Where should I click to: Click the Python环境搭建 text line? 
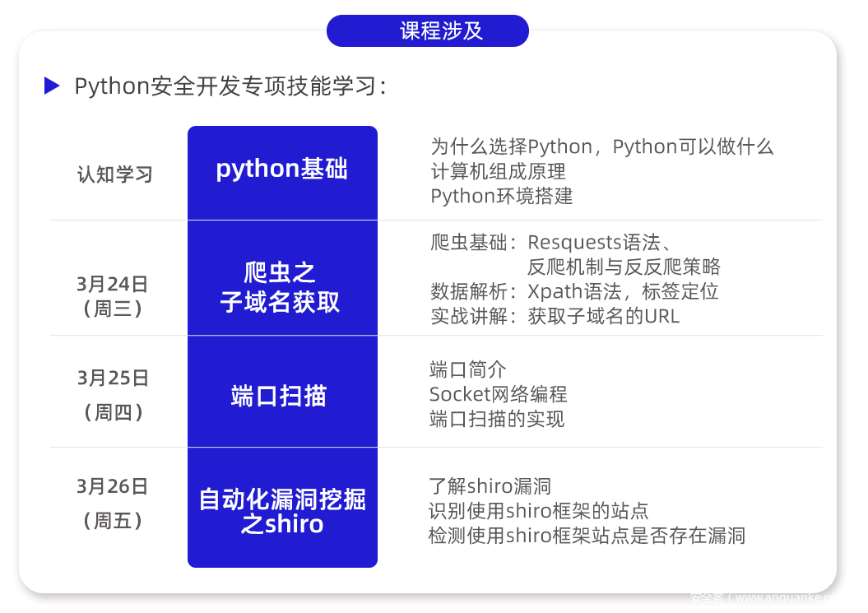pos(501,196)
